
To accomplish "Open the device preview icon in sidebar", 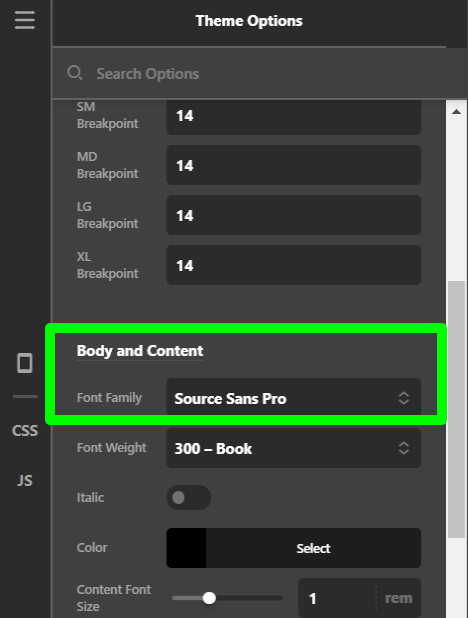I will click(x=25, y=363).
